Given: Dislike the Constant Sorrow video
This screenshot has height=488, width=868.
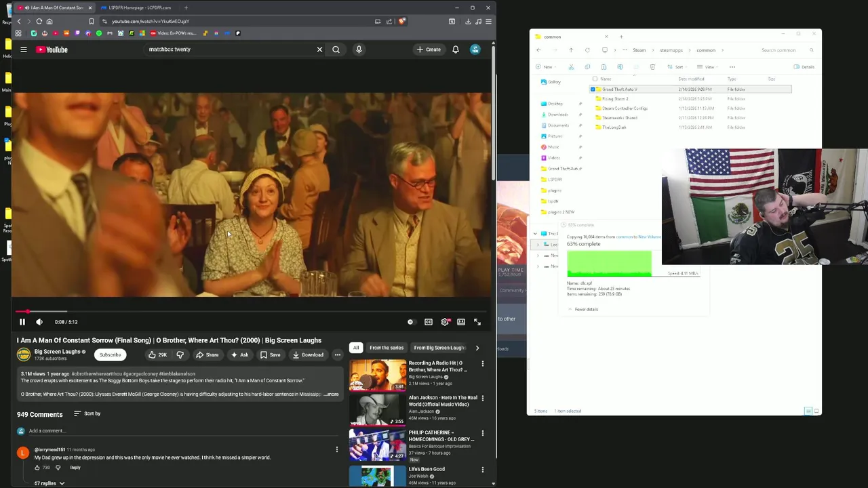Looking at the screenshot, I should point(180,355).
